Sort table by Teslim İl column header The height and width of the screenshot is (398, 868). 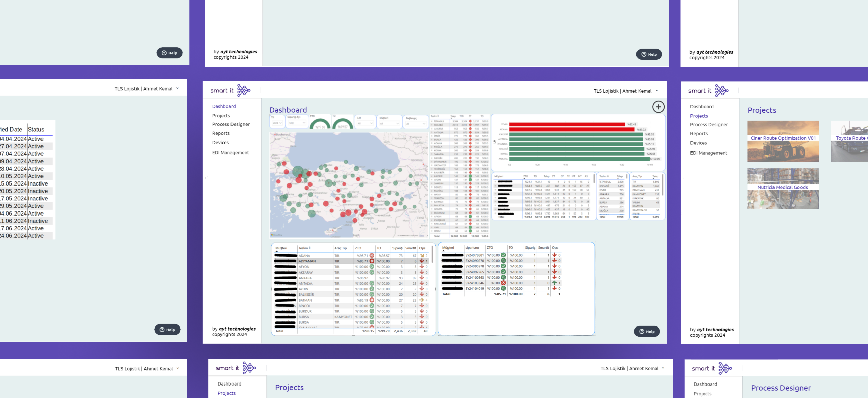point(304,248)
